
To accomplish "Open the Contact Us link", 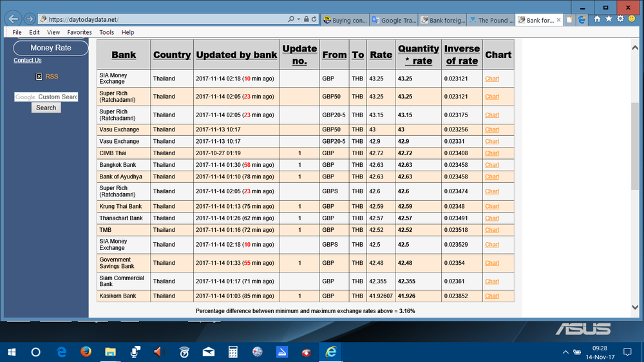I will [x=28, y=60].
